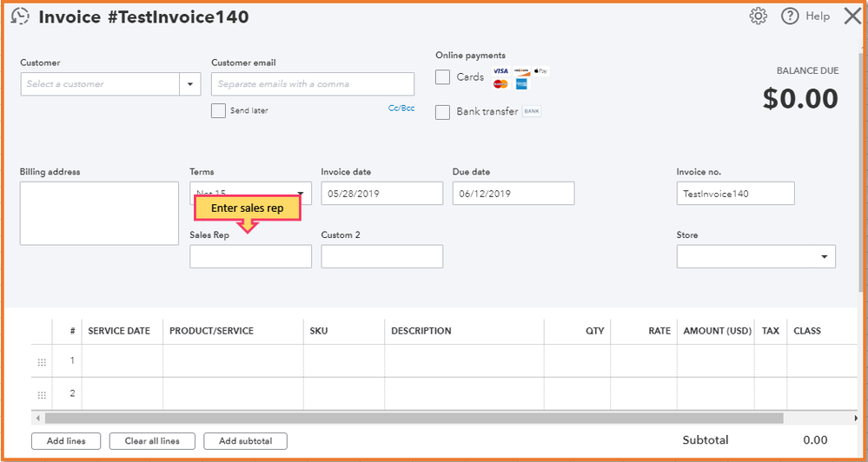The image size is (868, 462).
Task: Click the VISA card logo
Action: [x=500, y=71]
